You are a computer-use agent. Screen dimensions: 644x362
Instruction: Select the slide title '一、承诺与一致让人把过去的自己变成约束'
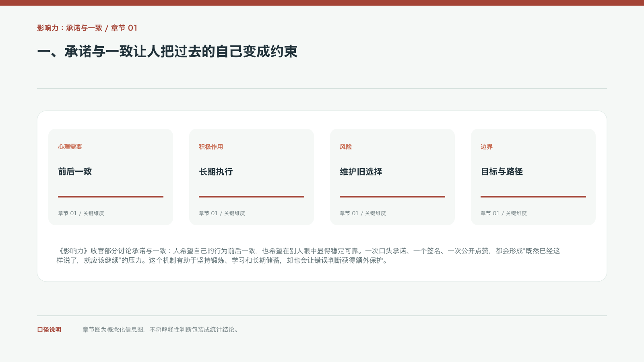[x=167, y=51]
